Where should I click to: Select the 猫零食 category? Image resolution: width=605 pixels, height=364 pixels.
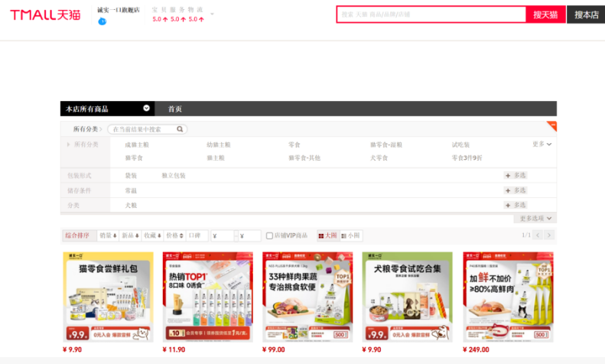134,158
